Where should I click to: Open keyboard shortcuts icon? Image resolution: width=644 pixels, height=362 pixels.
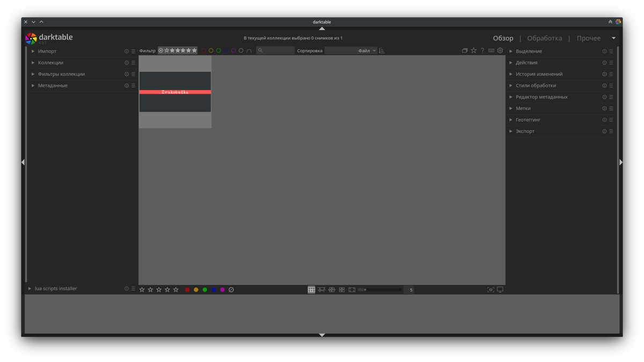pos(491,50)
